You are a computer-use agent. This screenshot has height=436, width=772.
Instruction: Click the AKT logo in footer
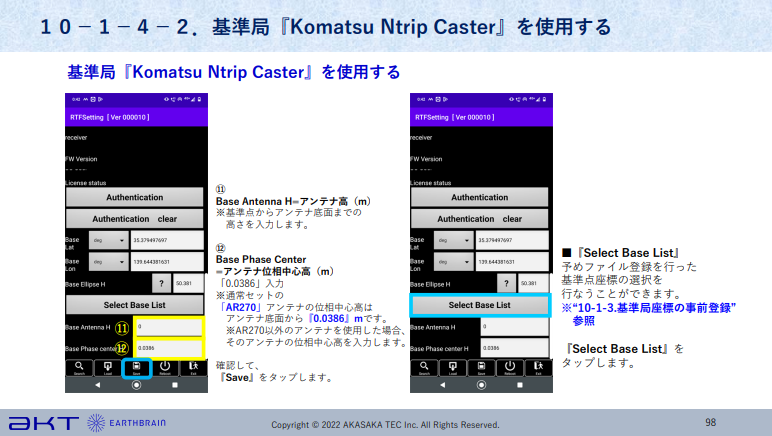(x=44, y=423)
